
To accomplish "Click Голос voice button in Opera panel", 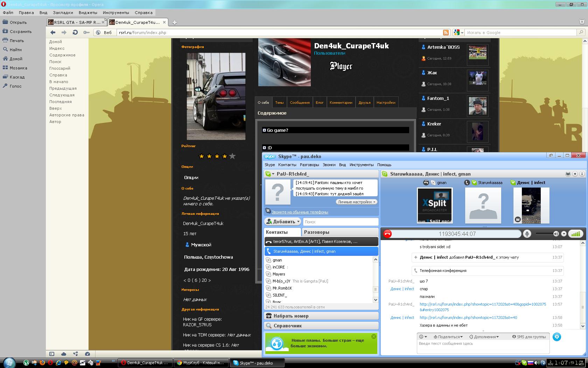I will click(12, 86).
